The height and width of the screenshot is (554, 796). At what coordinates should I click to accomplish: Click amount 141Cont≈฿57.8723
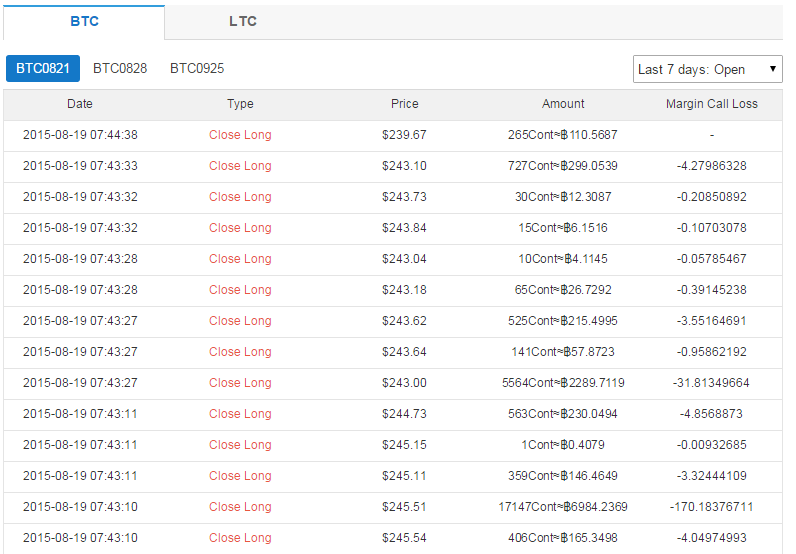point(563,352)
